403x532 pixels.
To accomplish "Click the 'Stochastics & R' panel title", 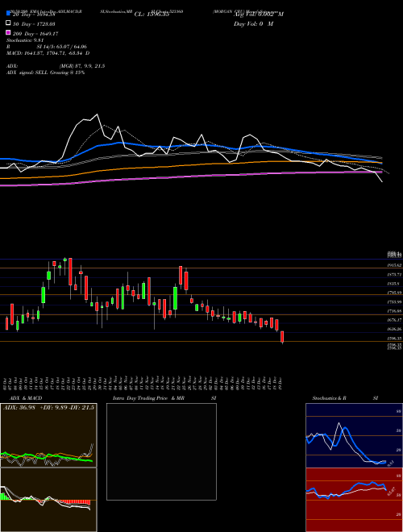I will [329, 398].
